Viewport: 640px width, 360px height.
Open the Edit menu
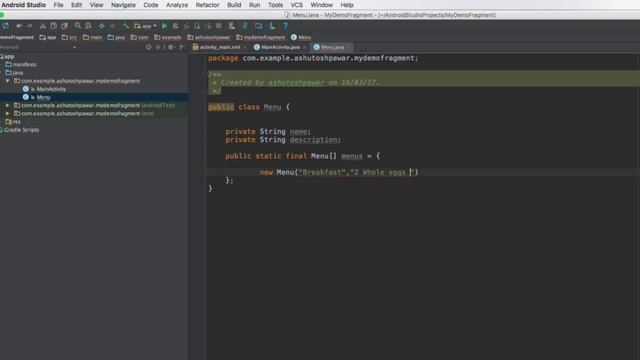tap(76, 5)
